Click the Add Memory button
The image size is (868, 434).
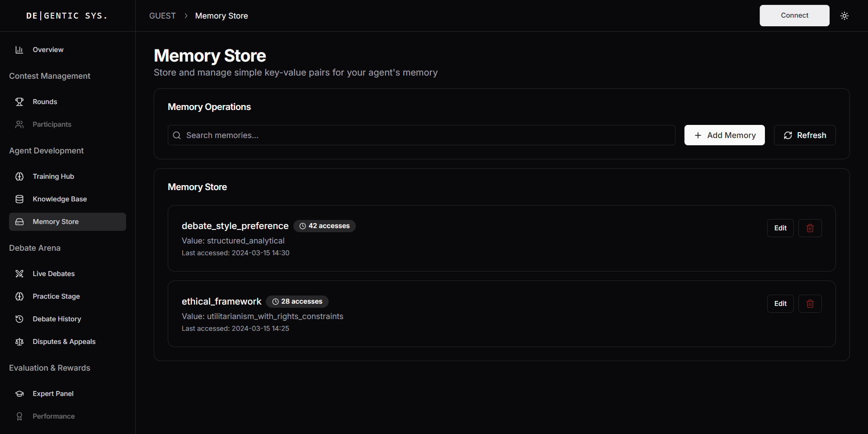tap(724, 135)
